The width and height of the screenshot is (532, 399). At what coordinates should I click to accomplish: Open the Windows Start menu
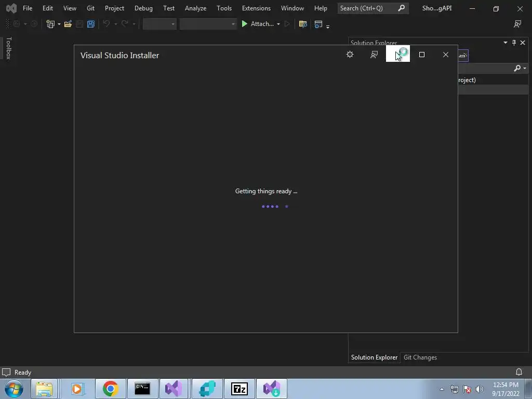(14, 389)
